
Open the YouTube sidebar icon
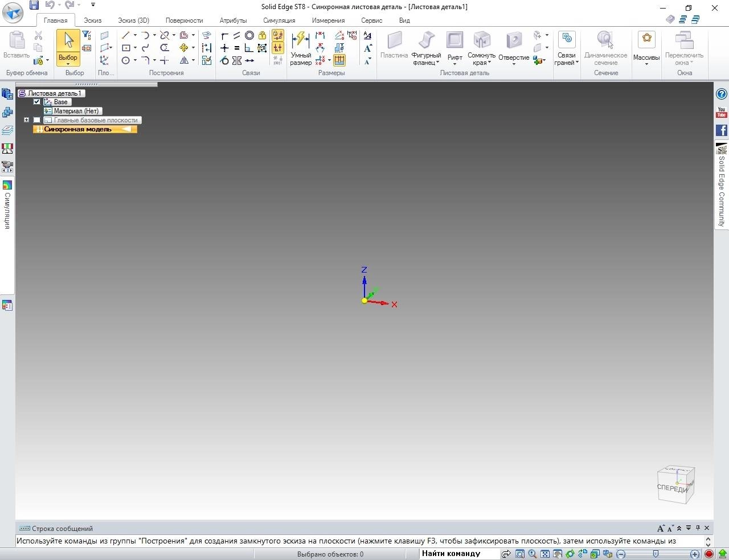tap(722, 112)
